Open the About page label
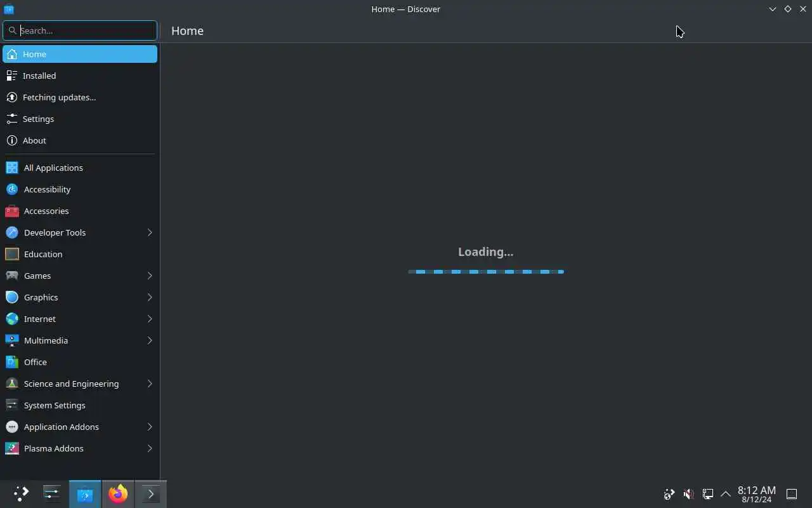This screenshot has height=508, width=812. tap(34, 140)
